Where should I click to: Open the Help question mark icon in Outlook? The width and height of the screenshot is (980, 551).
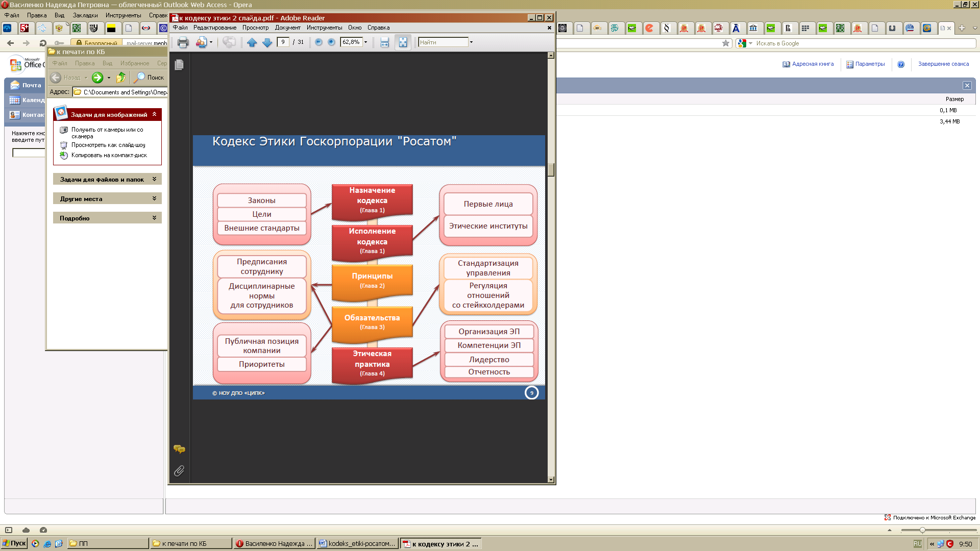click(901, 64)
